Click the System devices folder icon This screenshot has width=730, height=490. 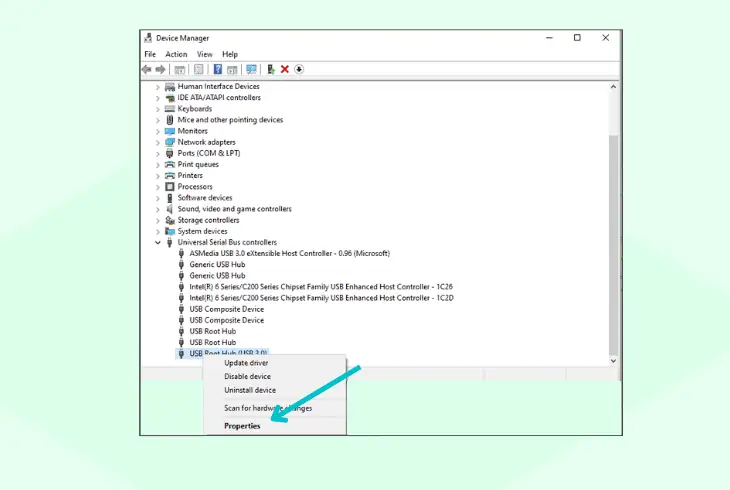pos(170,231)
